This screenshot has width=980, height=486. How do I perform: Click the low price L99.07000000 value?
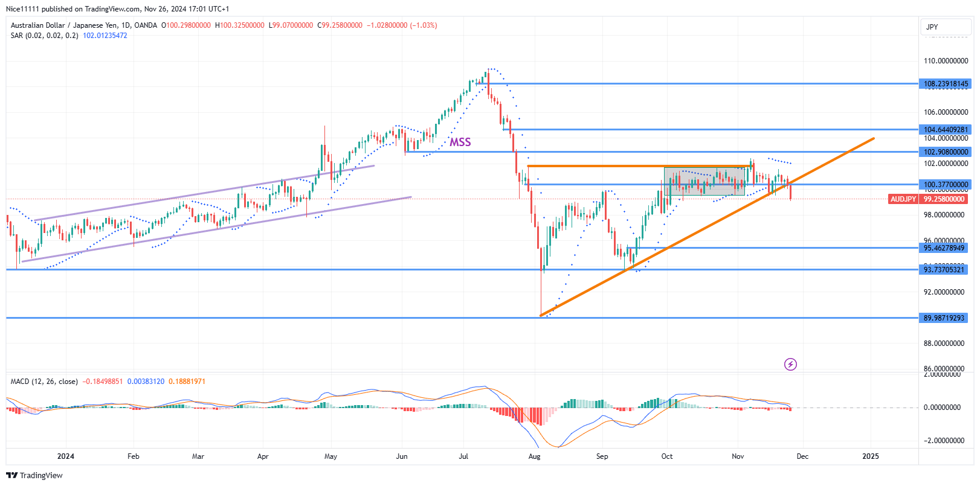291,25
